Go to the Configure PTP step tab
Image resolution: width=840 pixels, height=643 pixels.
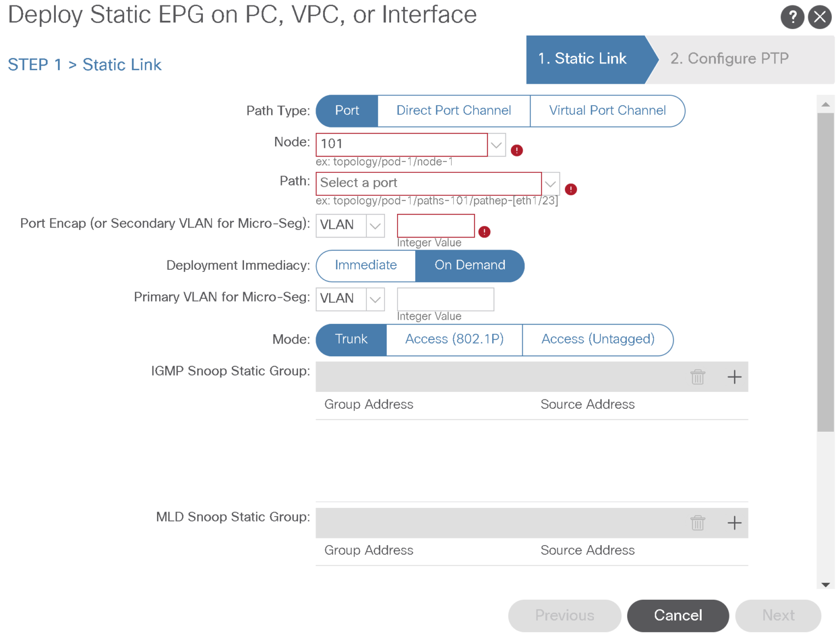pos(729,59)
